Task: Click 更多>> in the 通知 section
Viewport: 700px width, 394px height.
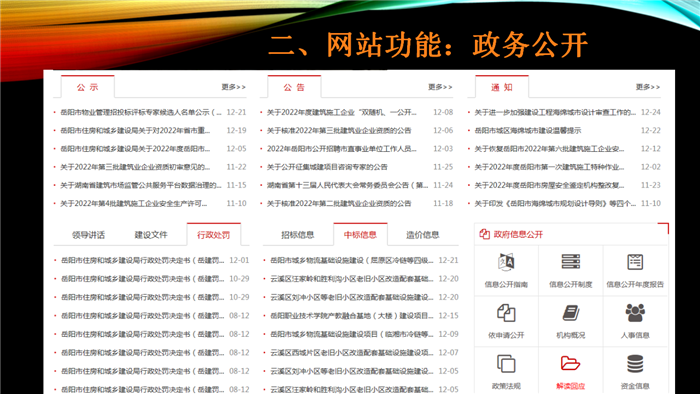Action: [648, 87]
